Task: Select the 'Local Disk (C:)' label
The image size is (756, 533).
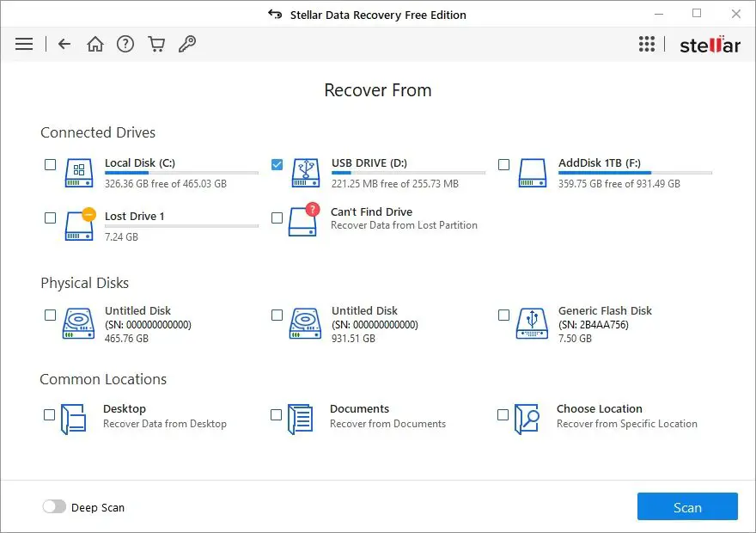Action: 140,163
